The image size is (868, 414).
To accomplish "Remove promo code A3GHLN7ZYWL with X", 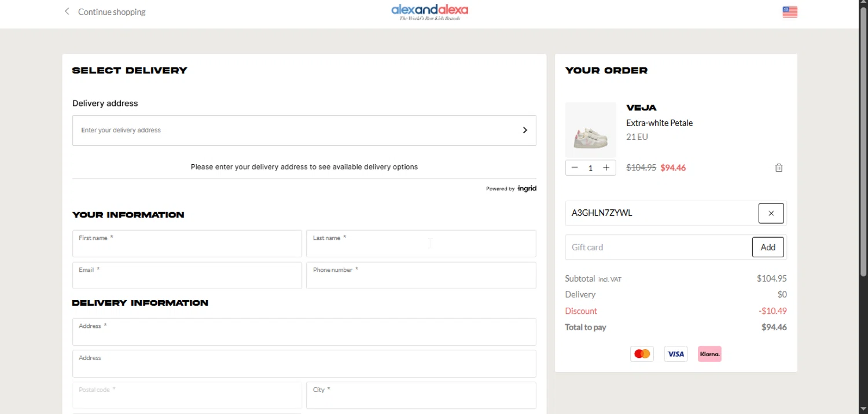I will (x=771, y=213).
